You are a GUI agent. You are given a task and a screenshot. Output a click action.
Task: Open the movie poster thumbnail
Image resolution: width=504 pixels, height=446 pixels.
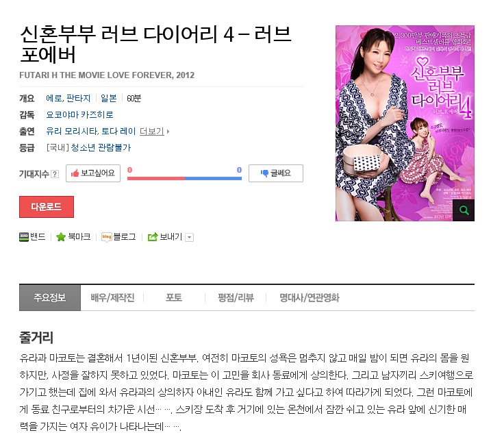(405, 123)
